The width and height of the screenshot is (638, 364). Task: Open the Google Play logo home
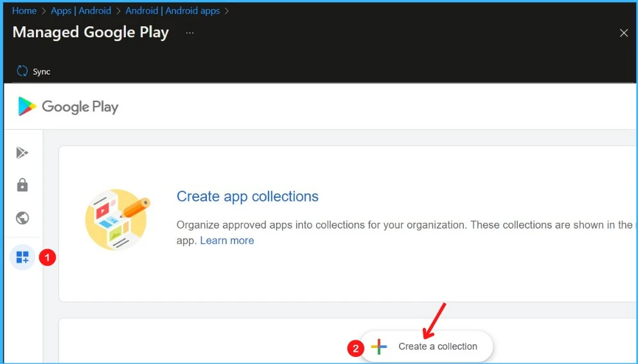pos(68,107)
